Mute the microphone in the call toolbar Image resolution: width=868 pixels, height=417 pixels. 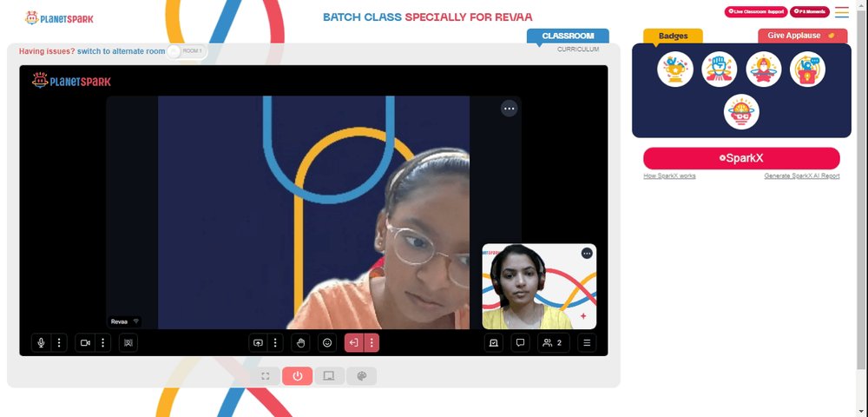click(x=41, y=343)
